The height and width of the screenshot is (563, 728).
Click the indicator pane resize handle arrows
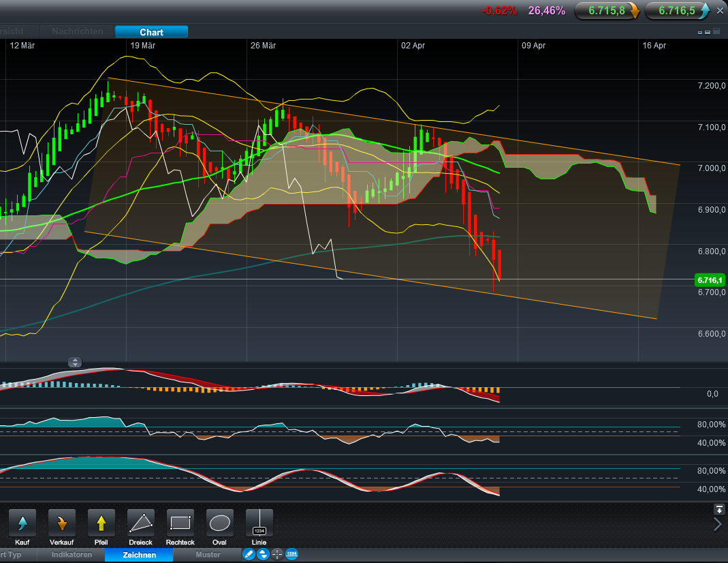[x=75, y=362]
